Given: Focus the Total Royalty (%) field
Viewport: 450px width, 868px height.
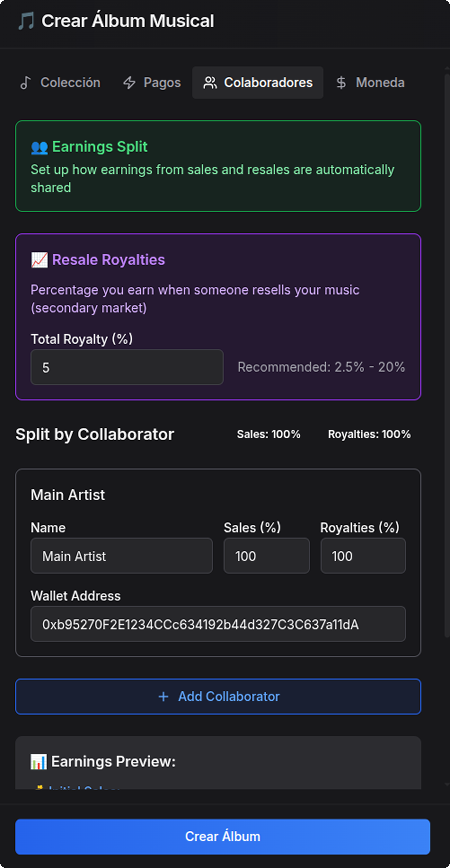Looking at the screenshot, I should coord(127,367).
